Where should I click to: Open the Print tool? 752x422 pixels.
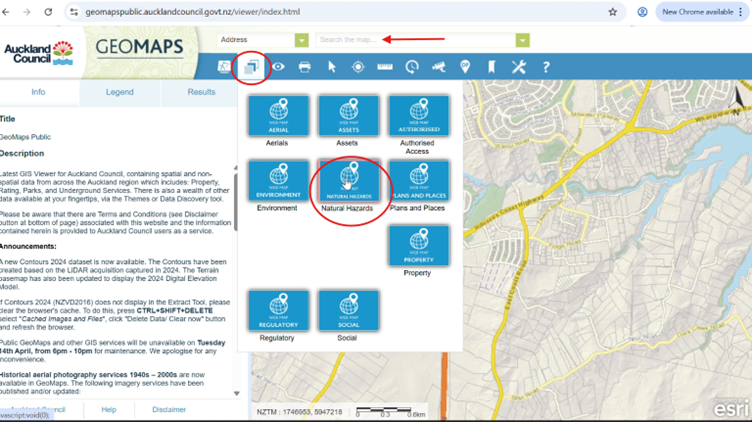point(305,67)
